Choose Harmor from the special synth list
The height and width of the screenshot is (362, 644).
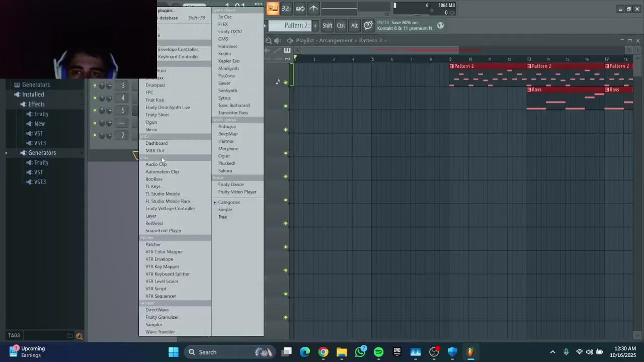tap(226, 141)
